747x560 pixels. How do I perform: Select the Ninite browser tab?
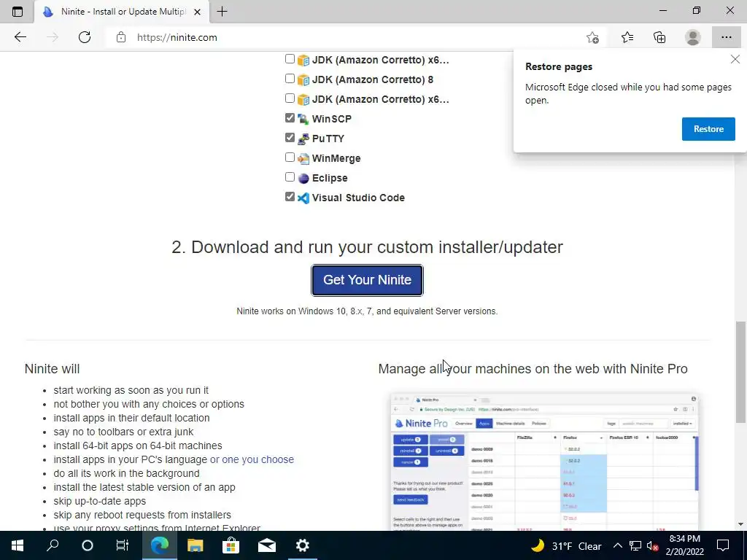pos(122,12)
